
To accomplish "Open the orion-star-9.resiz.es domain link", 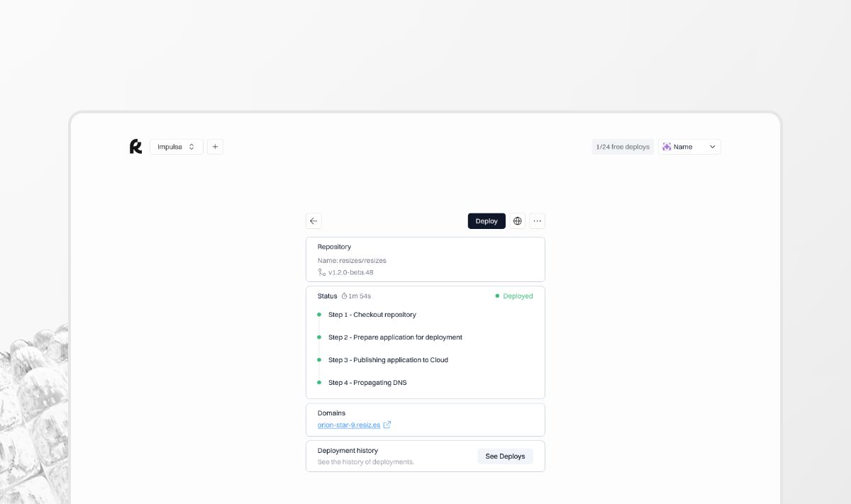I will 349,425.
